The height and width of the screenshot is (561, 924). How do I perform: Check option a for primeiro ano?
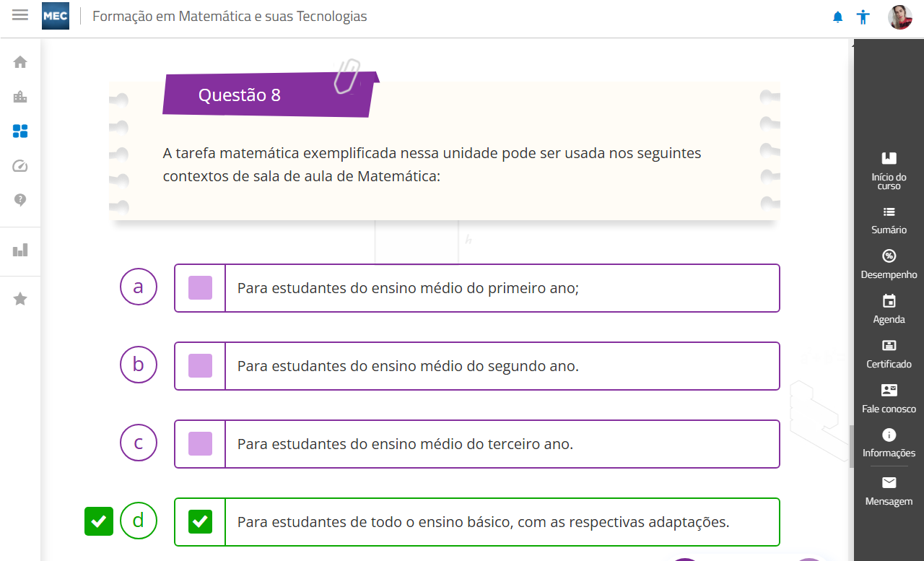[x=200, y=288]
